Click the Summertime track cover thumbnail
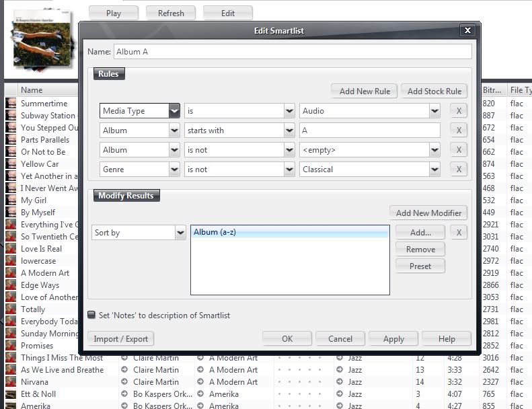 tap(11, 103)
